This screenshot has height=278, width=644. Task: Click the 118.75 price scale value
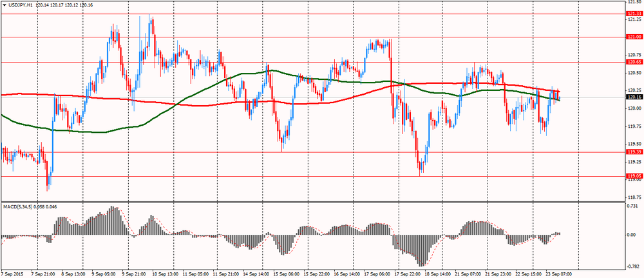634,197
